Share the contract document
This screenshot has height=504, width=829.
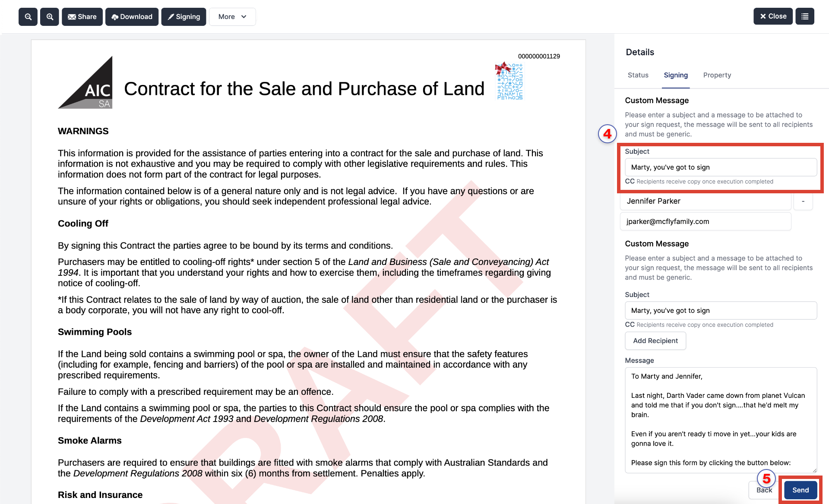click(x=82, y=17)
